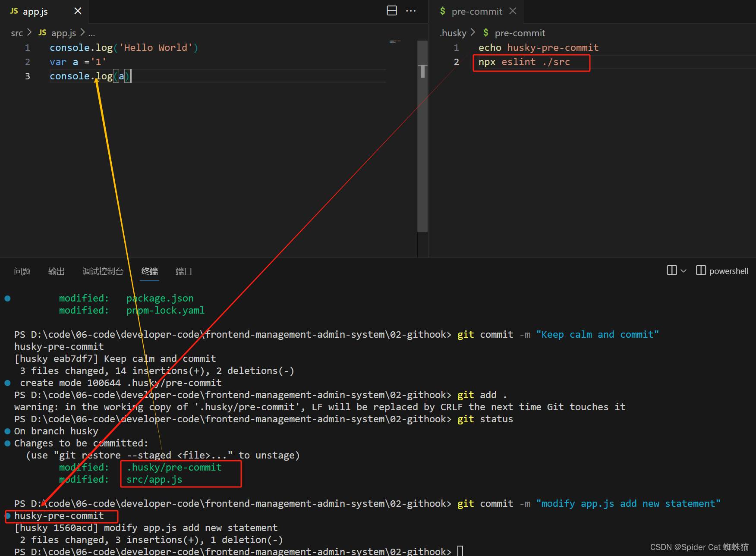
Task: Place cursor on 'npx eslint ./src' line
Action: click(524, 62)
